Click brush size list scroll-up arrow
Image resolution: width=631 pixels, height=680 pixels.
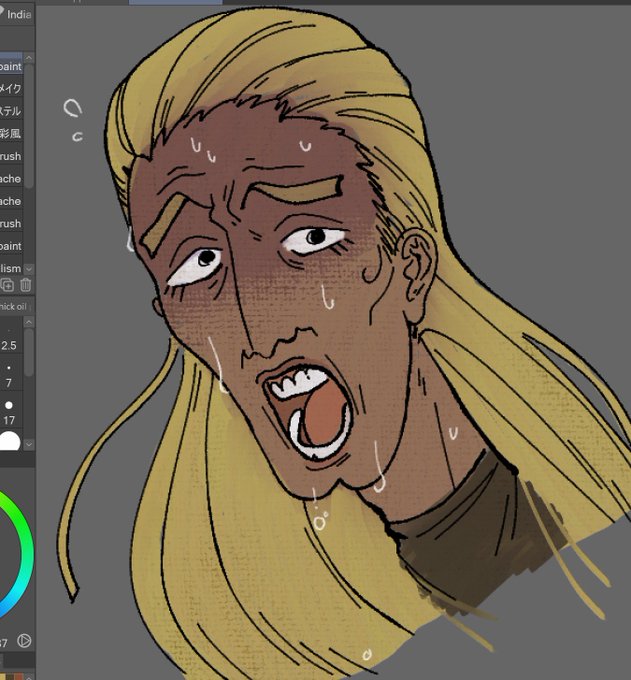coord(29,322)
